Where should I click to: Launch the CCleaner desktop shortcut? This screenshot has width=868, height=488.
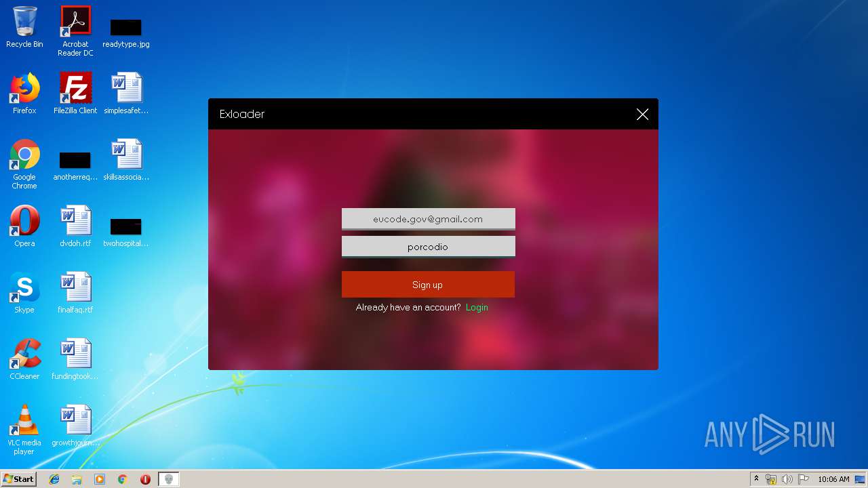pos(24,360)
